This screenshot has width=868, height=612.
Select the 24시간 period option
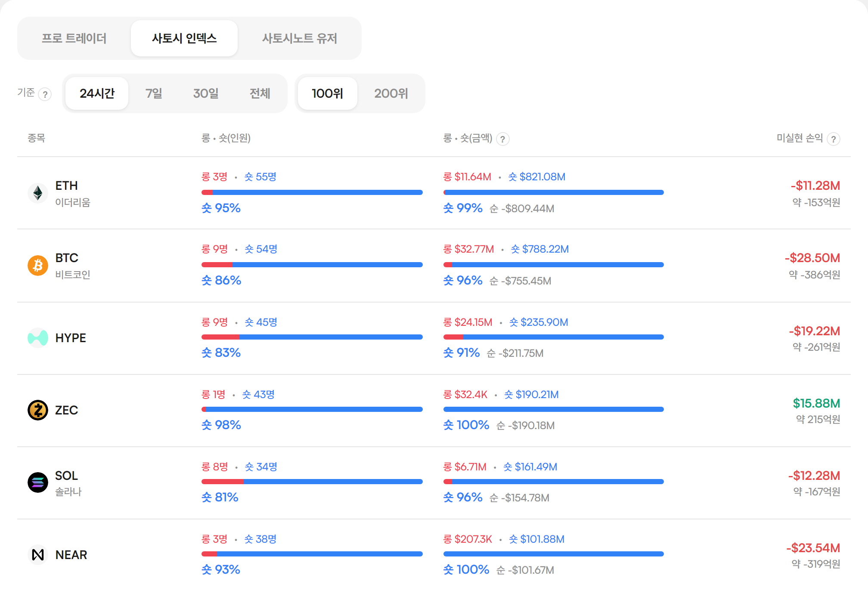pyautogui.click(x=97, y=93)
